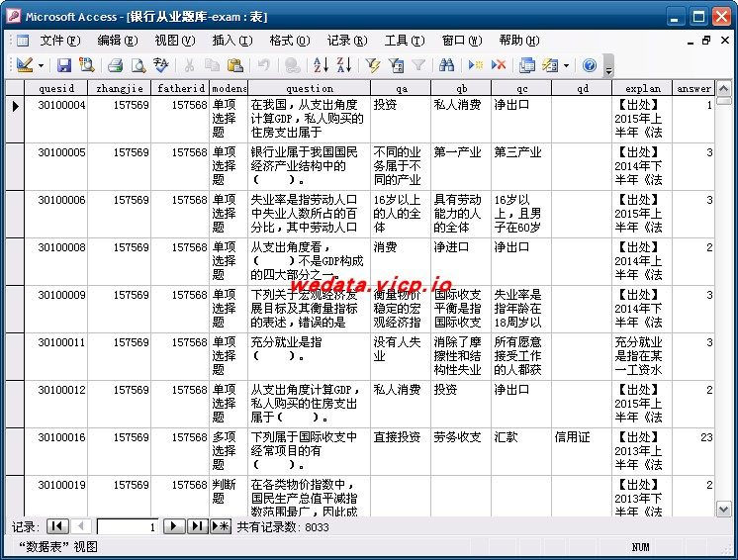The image size is (738, 560).
Task: Open the 帮助(H) menu
Action: pyautogui.click(x=519, y=41)
